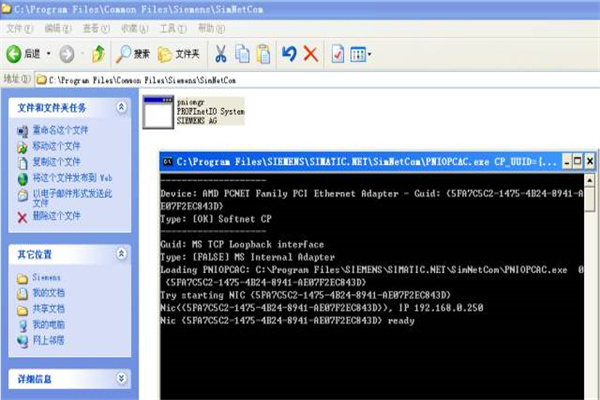Click 复制这个文件 link
The image size is (600, 400).
[56, 162]
